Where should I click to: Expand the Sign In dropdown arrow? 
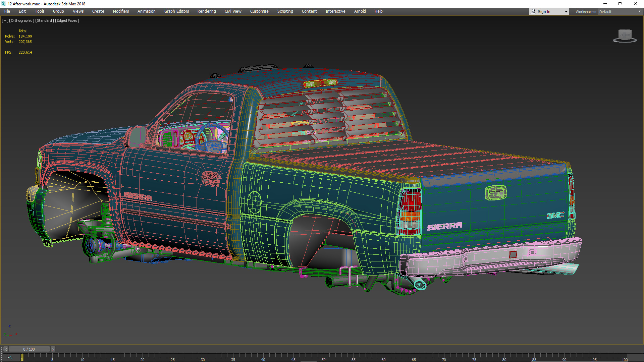(x=566, y=11)
